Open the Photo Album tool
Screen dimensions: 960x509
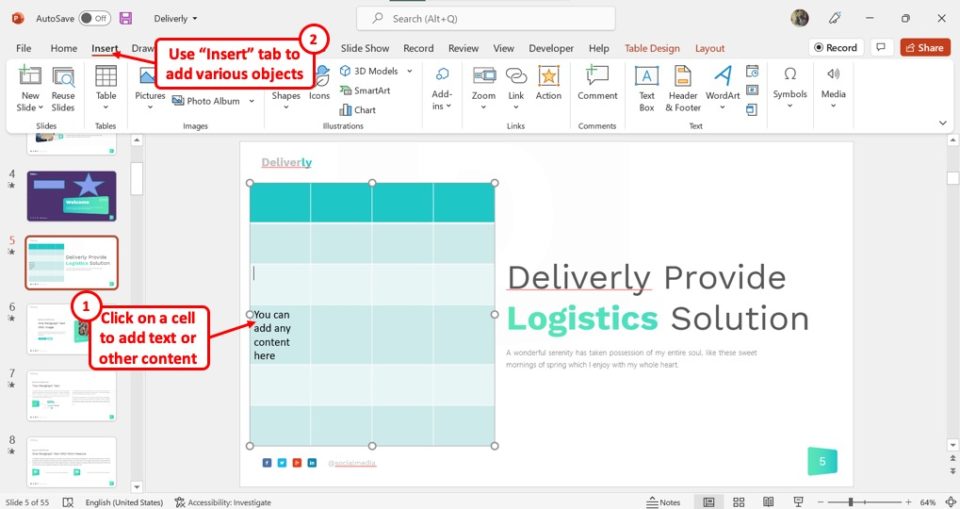[206, 101]
